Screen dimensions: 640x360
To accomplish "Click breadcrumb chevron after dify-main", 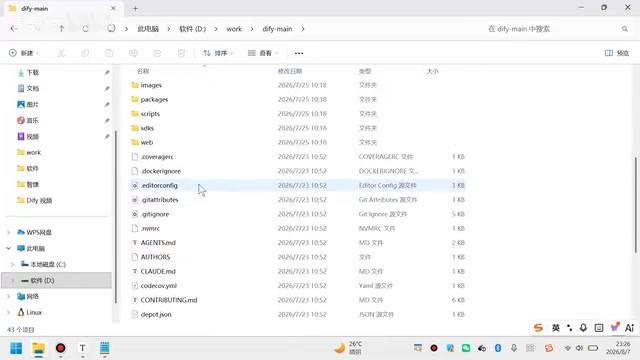I will pos(303,29).
